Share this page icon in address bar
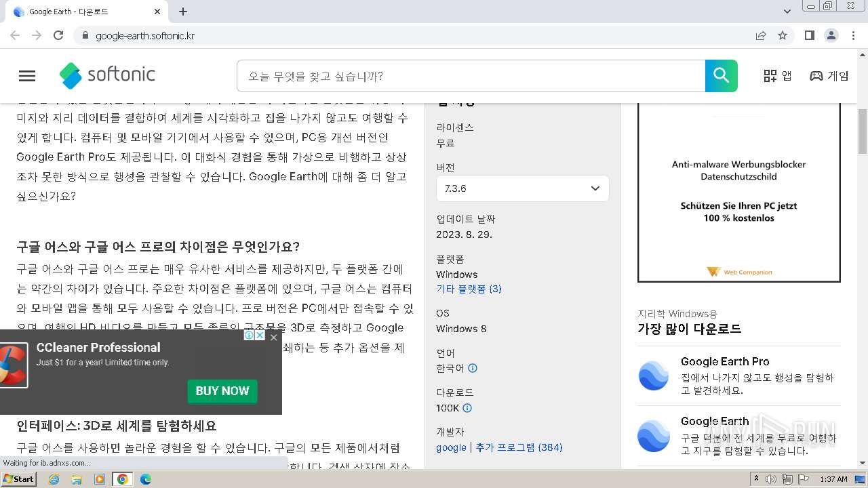Viewport: 868px width, 488px height. 761,35
